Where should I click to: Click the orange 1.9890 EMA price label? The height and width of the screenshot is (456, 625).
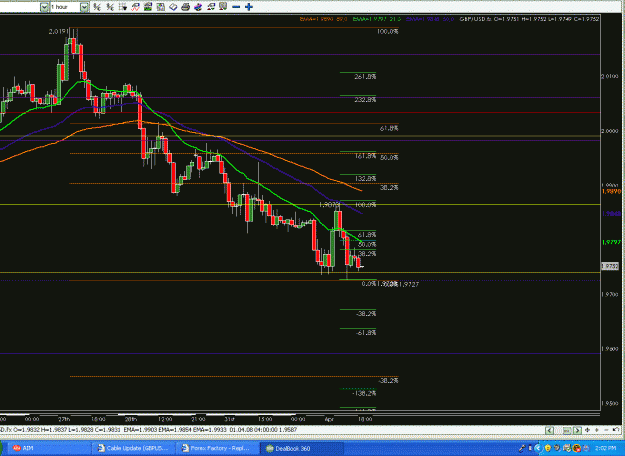[611, 192]
